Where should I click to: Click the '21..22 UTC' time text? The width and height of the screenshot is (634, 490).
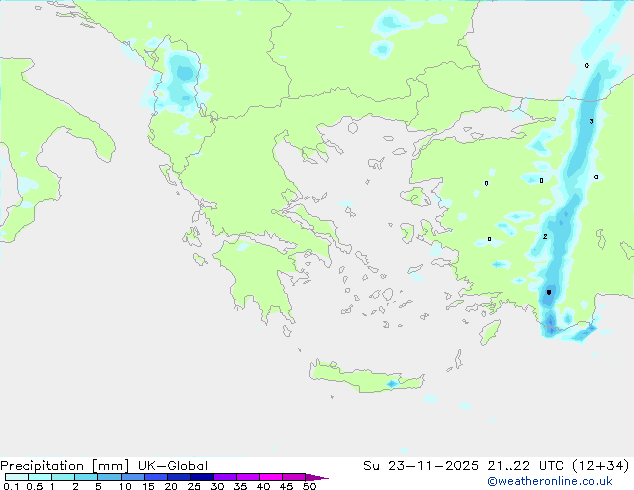click(525, 466)
